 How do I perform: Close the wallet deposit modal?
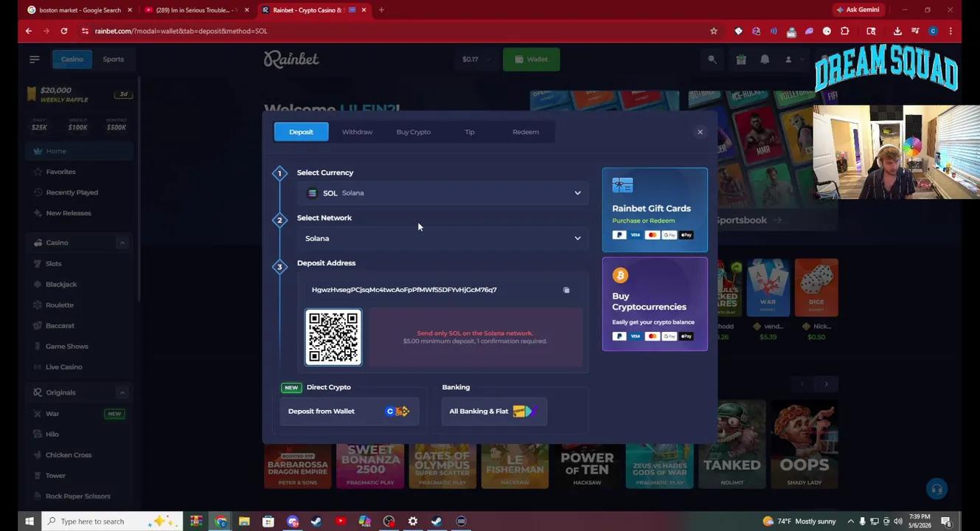click(x=700, y=133)
